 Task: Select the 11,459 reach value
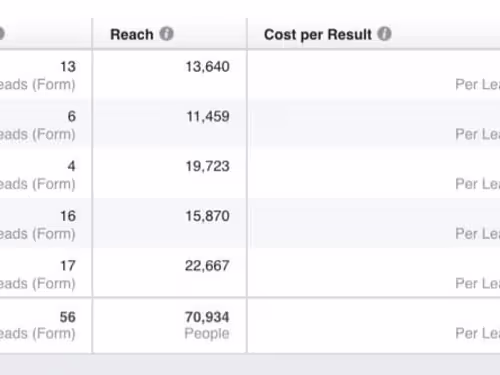click(208, 117)
